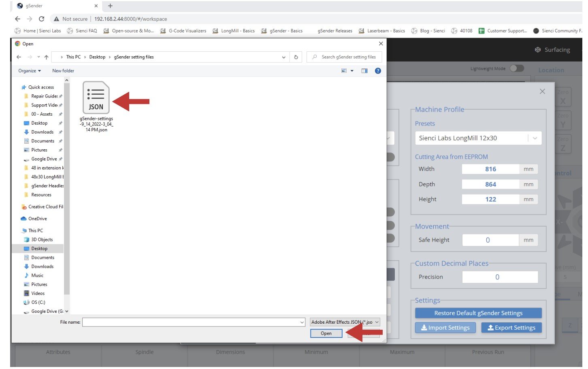
Task: Open the Sienci FAQ bookmark
Action: pyautogui.click(x=82, y=31)
